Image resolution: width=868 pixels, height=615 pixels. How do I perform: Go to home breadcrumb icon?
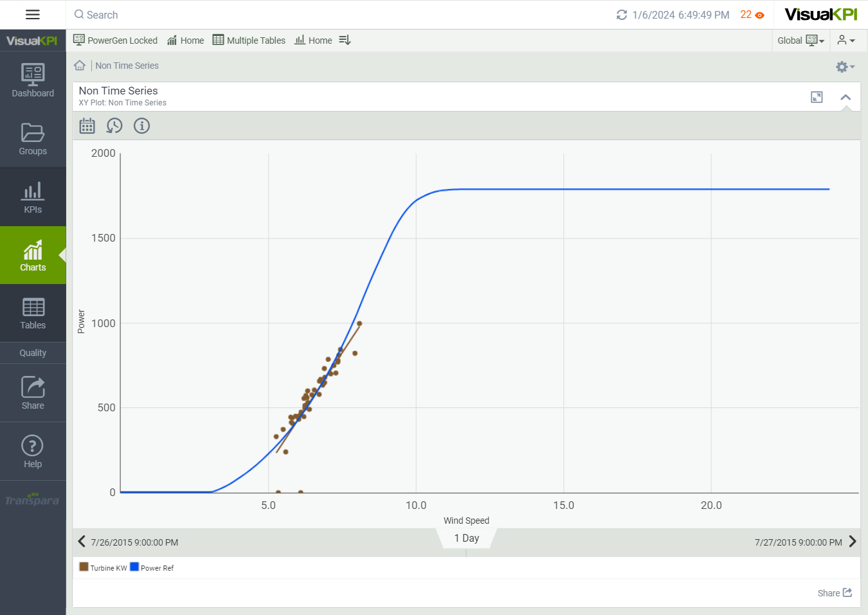tap(80, 66)
